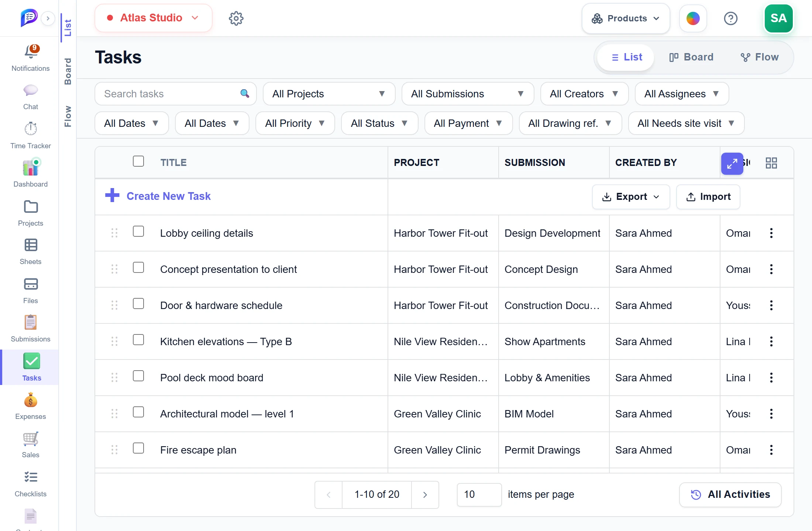The width and height of the screenshot is (812, 531).
Task: Open more options for Lobby ceiling details
Action: click(x=771, y=233)
